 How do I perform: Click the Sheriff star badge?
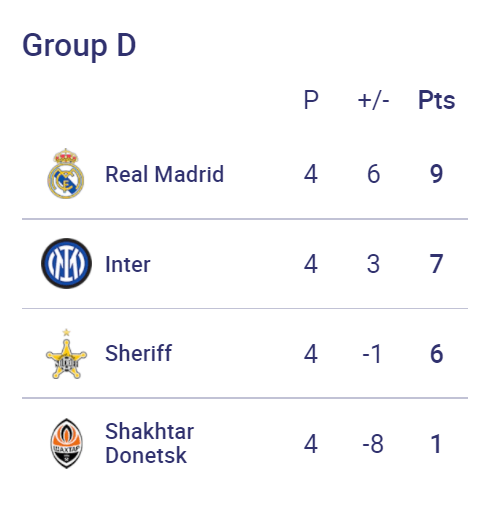(66, 354)
